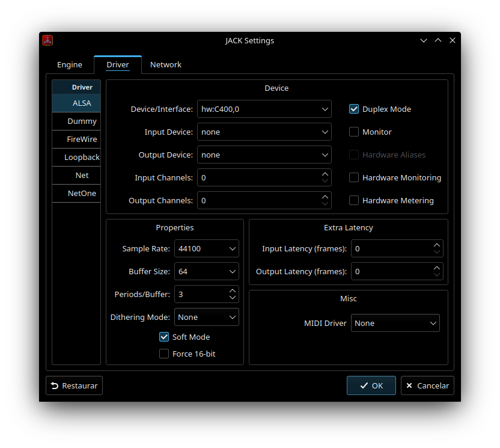Increase Input Channels with up arrow

tap(325, 174)
